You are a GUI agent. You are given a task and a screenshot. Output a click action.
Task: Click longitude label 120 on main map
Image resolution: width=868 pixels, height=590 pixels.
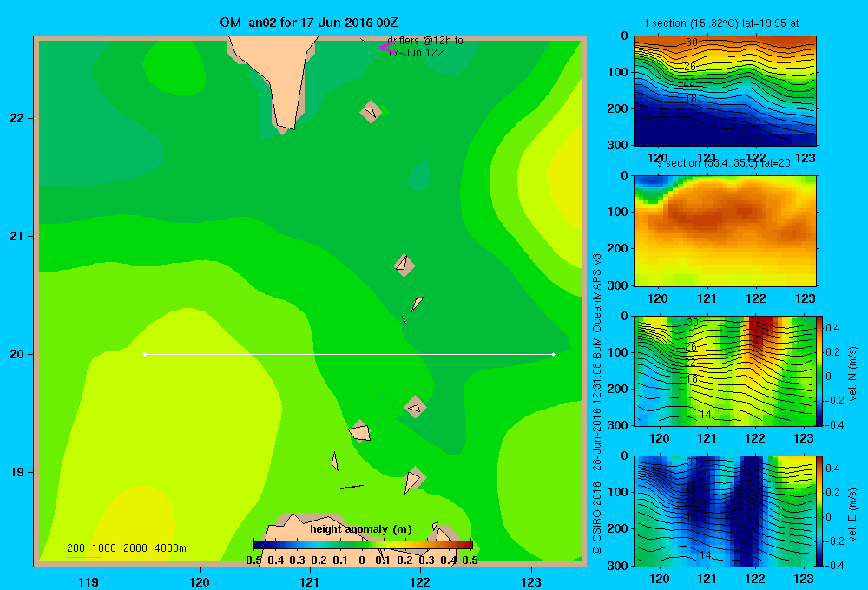[200, 581]
